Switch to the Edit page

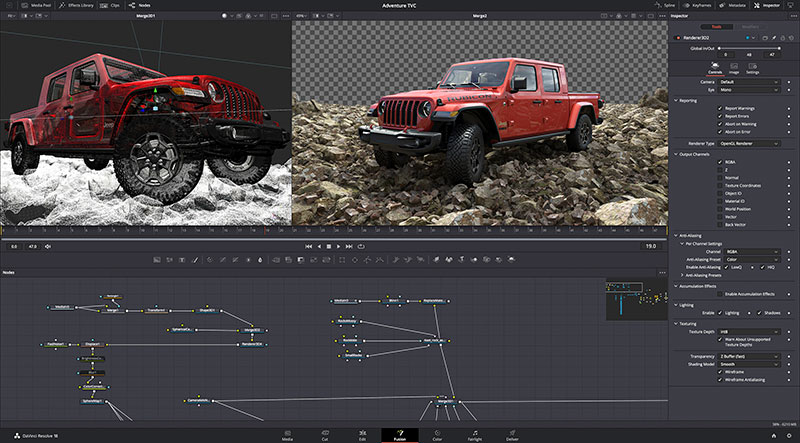point(362,435)
